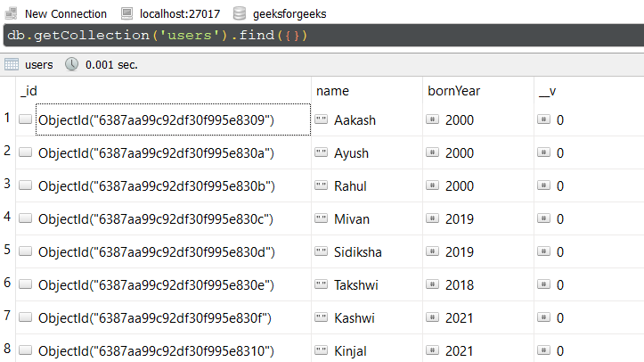This screenshot has width=644, height=362.
Task: Click the number type icon beside 2019 for Mivan
Action: pyautogui.click(x=432, y=218)
